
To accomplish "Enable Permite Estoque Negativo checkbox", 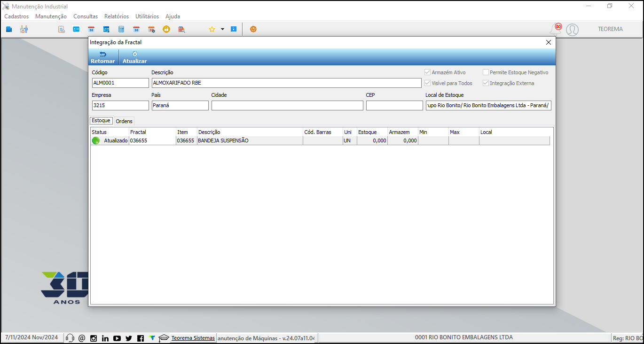I will (x=486, y=72).
